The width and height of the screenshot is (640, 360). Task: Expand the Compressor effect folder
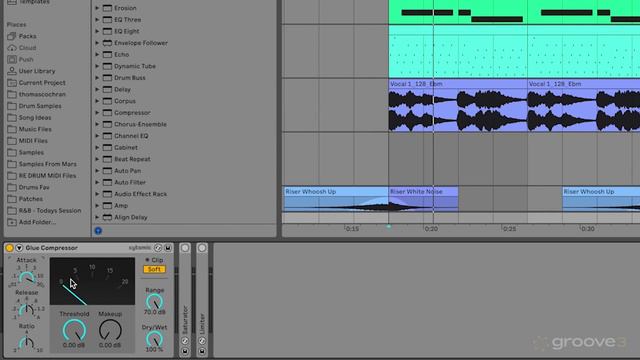pyautogui.click(x=97, y=113)
